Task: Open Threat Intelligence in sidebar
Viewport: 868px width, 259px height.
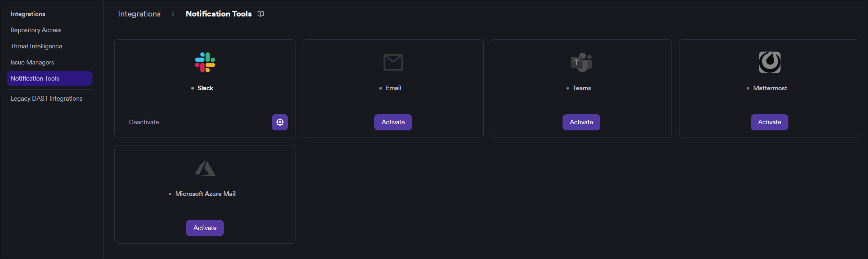Action: [x=36, y=46]
